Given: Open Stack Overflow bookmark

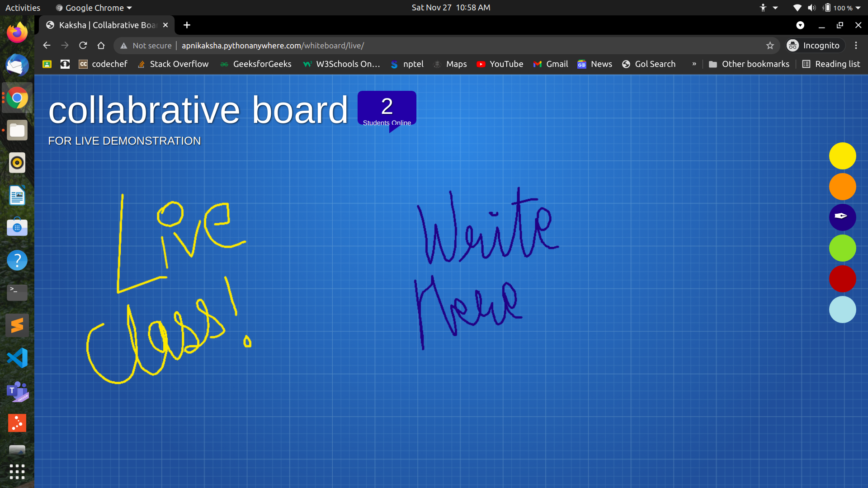Looking at the screenshot, I should coord(174,64).
